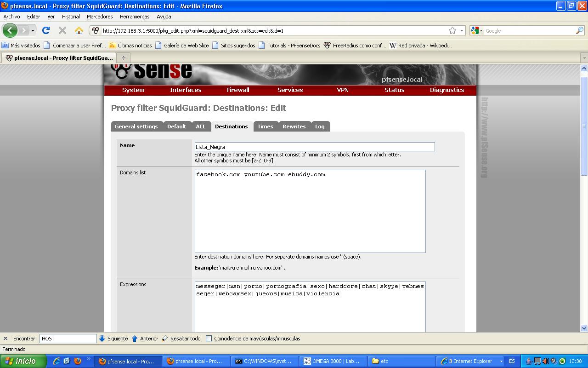Expand the URL bar history dropdown

(x=462, y=31)
